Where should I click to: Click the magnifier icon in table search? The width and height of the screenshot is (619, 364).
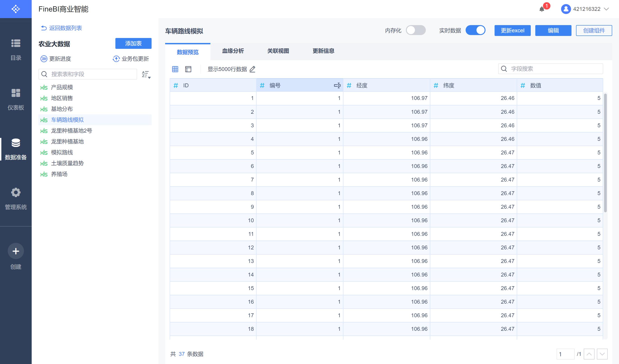point(44,74)
